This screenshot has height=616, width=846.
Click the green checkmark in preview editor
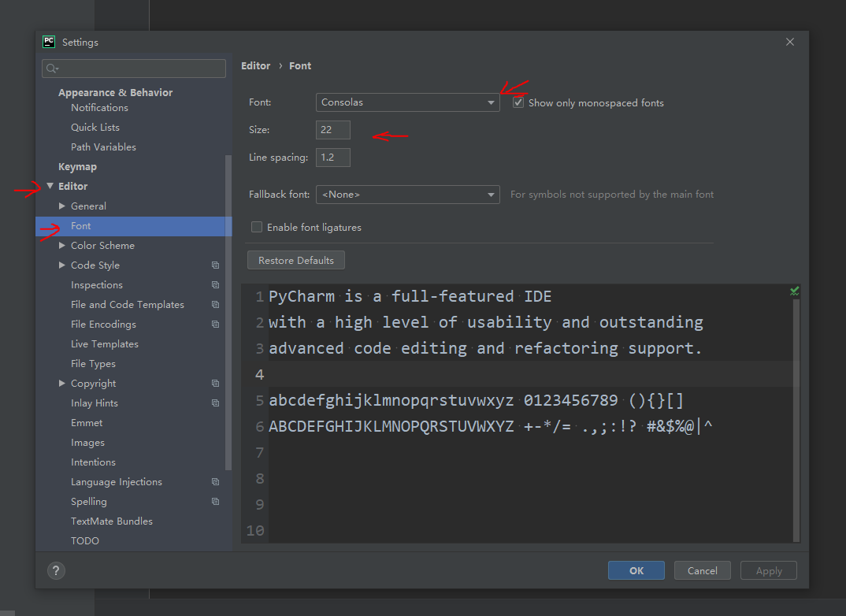coord(794,291)
